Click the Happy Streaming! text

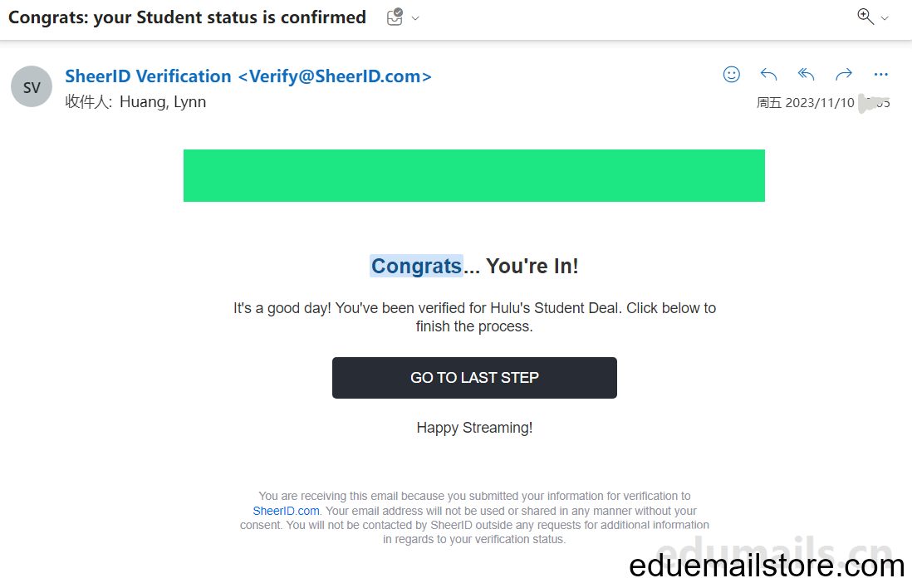point(474,428)
